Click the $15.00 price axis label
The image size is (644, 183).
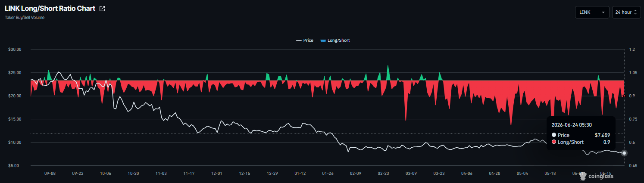point(15,119)
